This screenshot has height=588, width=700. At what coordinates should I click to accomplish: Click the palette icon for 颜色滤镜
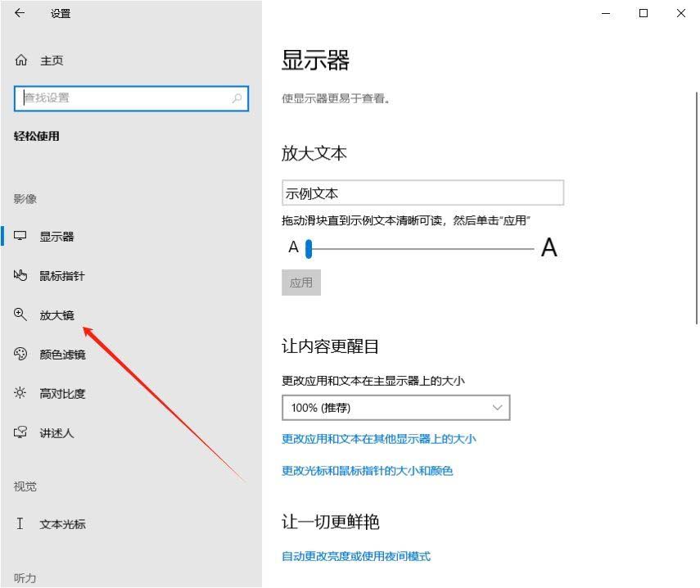pos(20,354)
